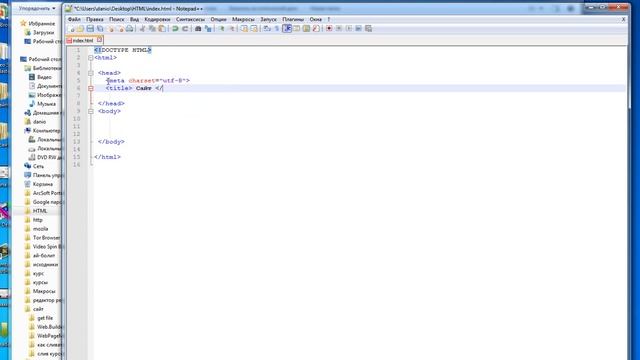Image resolution: width=640 pixels, height=360 pixels.
Task: Select the HTML folder in Explorer tree
Action: [x=40, y=211]
